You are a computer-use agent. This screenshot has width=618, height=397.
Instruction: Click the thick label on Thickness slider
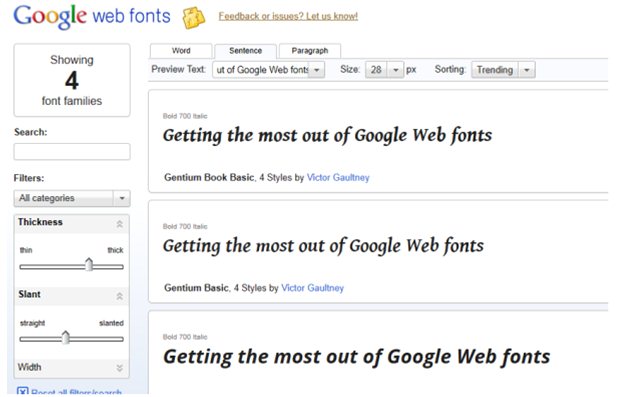tap(115, 250)
